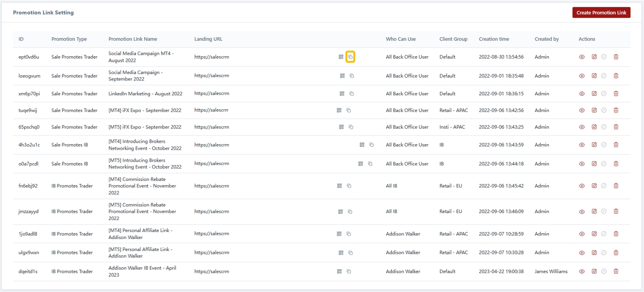Disable the Social Media Campaign September link
644x292 pixels.
point(604,76)
